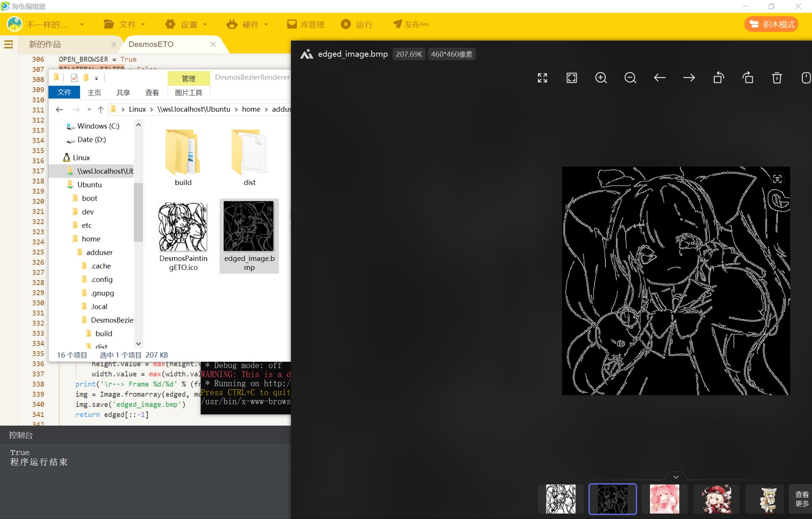This screenshot has height=519, width=812.
Task: Collapse the thumbnail strip chevron
Action: tap(675, 477)
